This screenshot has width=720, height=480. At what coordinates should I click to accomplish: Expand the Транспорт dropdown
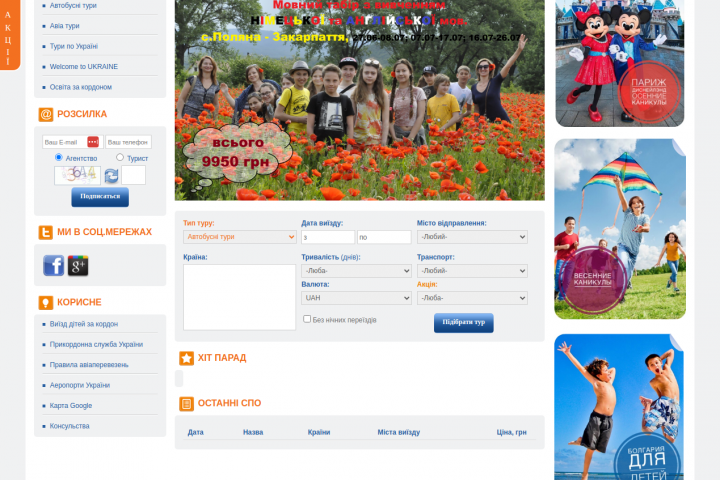tap(472, 271)
